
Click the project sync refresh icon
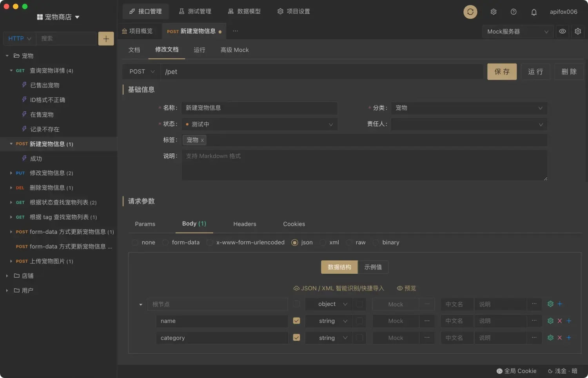click(x=470, y=12)
